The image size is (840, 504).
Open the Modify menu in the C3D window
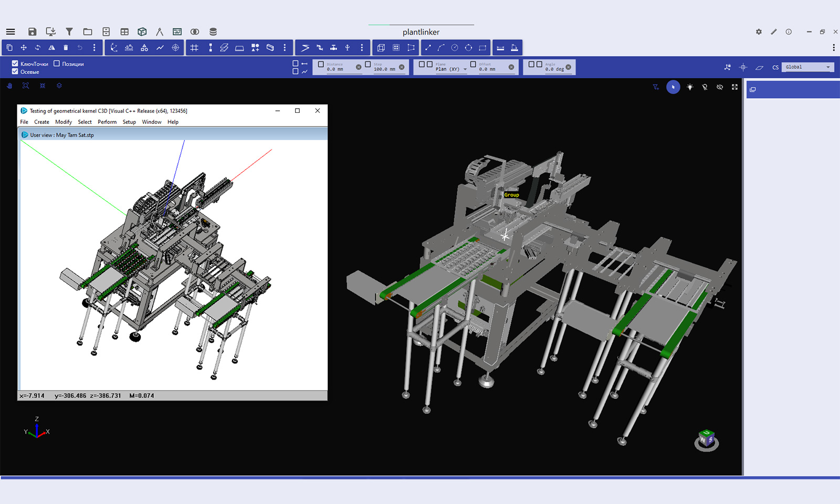click(x=64, y=122)
